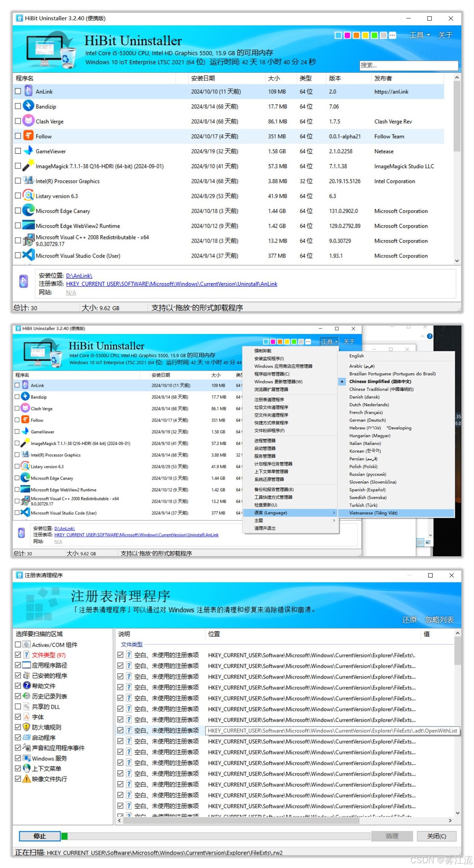474x868 pixels.
Task: Click the 字体 font icon in scan areas
Action: (x=27, y=717)
